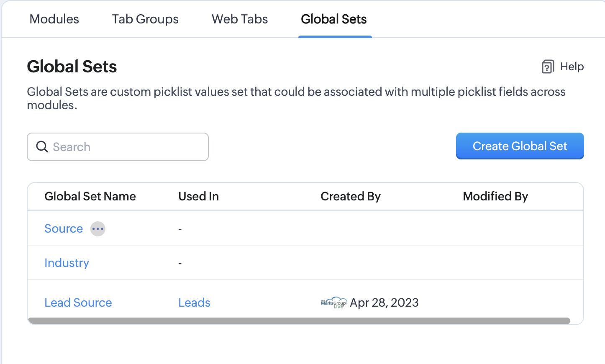Open more options for the Source set
Image resolution: width=605 pixels, height=364 pixels.
click(97, 228)
